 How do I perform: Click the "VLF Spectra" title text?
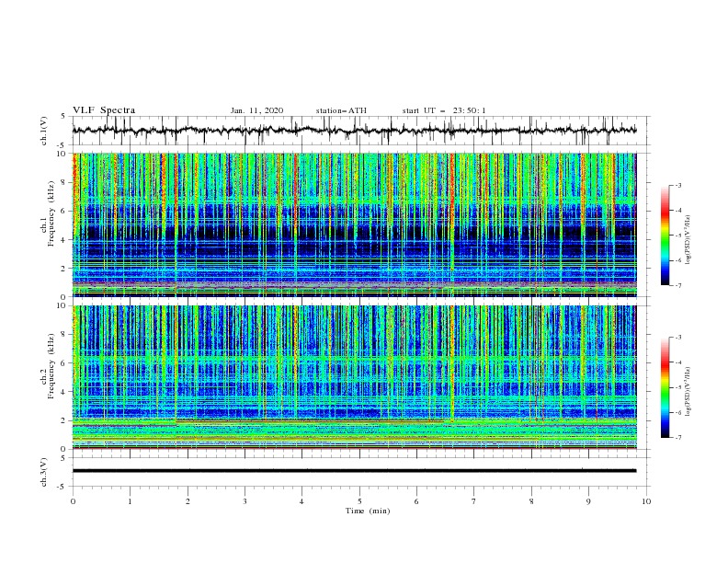pyautogui.click(x=104, y=110)
